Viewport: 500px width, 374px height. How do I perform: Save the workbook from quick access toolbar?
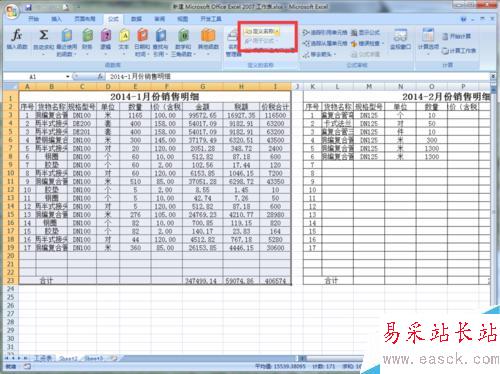coord(29,7)
